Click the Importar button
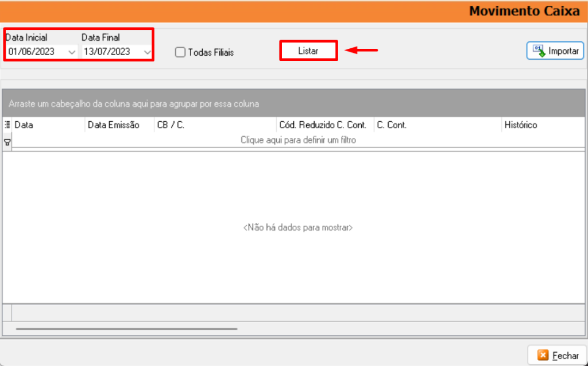Image resolution: width=588 pixels, height=366 pixels. 555,51
